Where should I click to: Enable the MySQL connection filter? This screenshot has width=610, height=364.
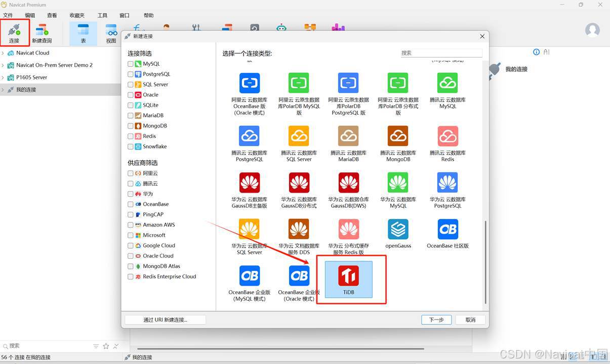(131, 64)
